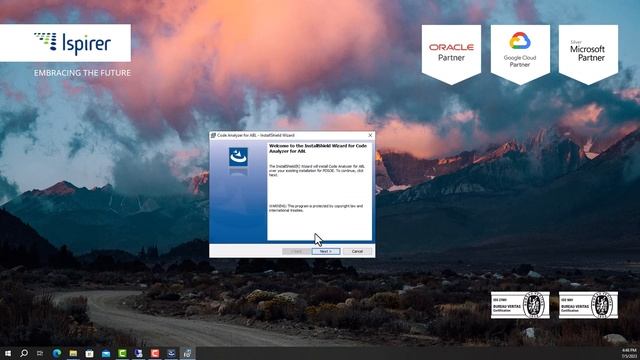This screenshot has width=640, height=360.
Task: Open File Explorer from taskbar
Action: tap(73, 353)
